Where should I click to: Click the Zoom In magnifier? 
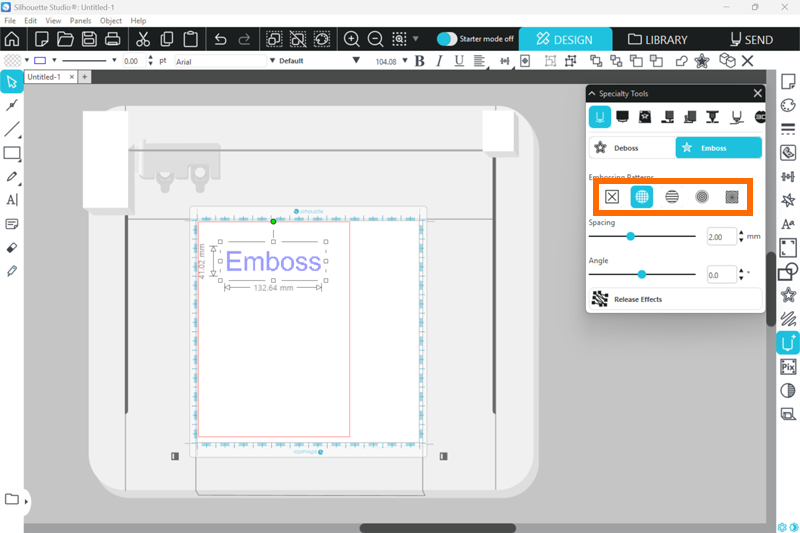click(352, 39)
